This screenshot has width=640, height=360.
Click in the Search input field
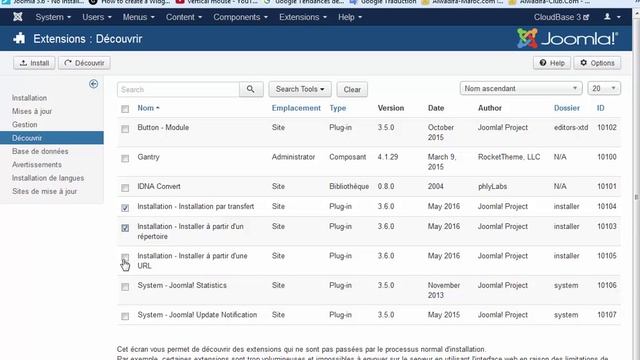(x=178, y=89)
